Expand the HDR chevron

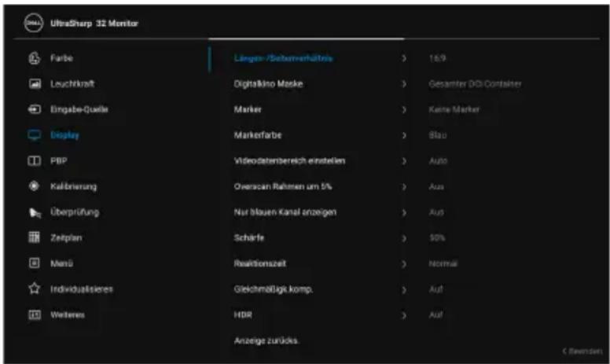click(404, 315)
